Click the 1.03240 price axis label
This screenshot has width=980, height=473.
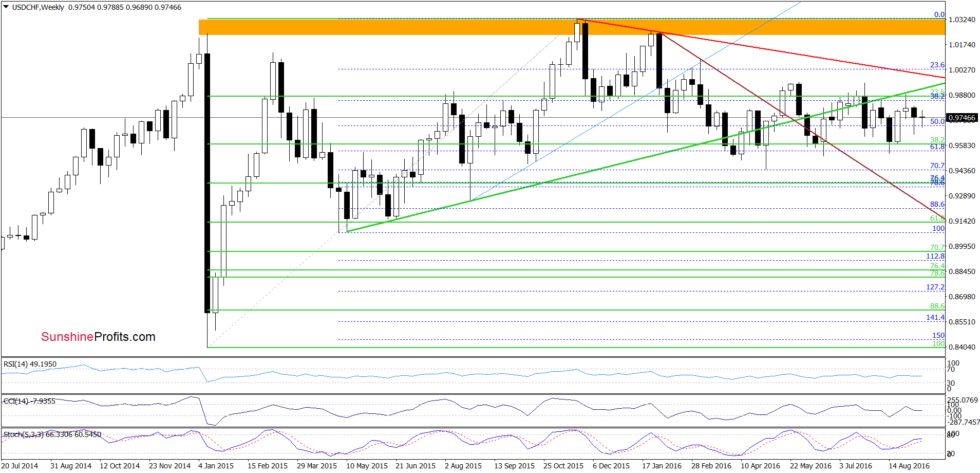pos(962,20)
